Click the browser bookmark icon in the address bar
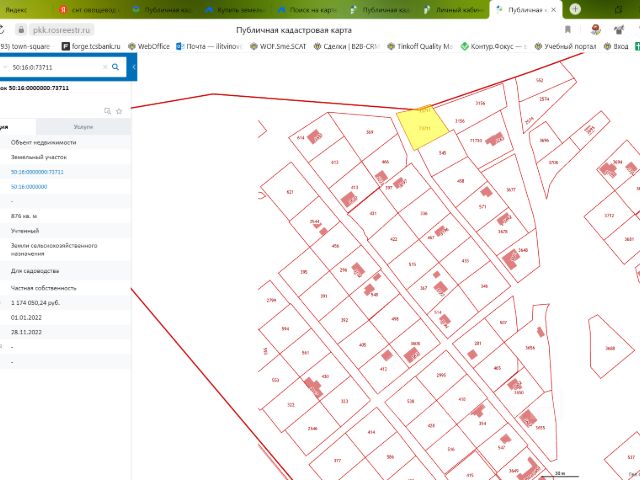 (x=568, y=29)
